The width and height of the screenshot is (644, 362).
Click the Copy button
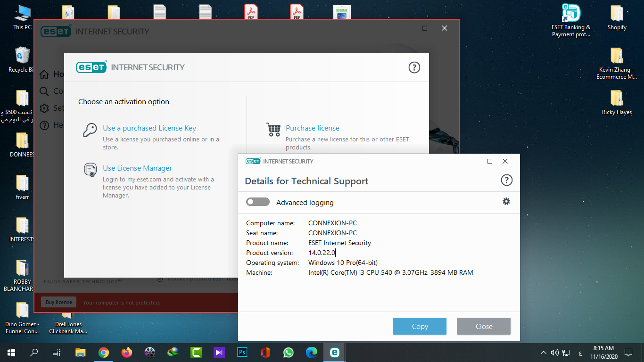[420, 326]
